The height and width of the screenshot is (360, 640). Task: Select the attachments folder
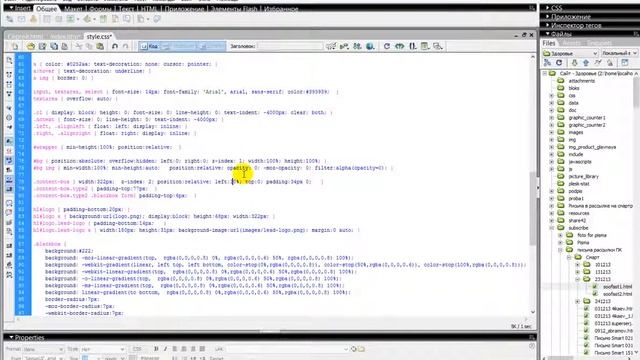click(581, 81)
